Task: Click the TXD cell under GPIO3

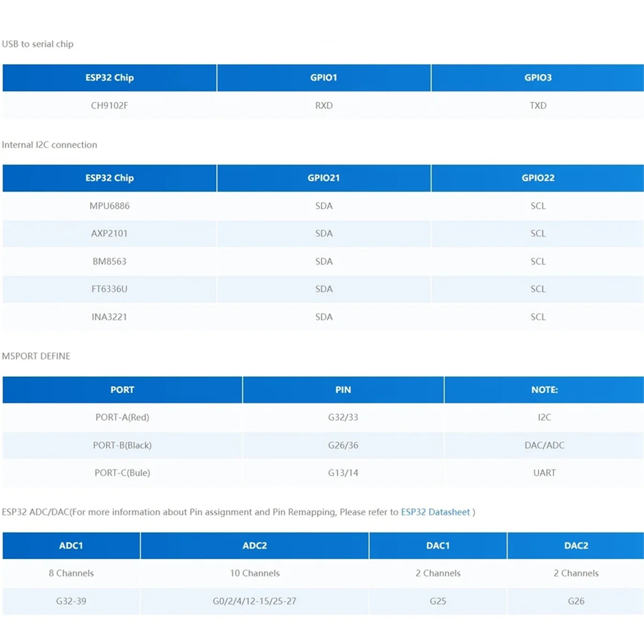Action: [538, 105]
